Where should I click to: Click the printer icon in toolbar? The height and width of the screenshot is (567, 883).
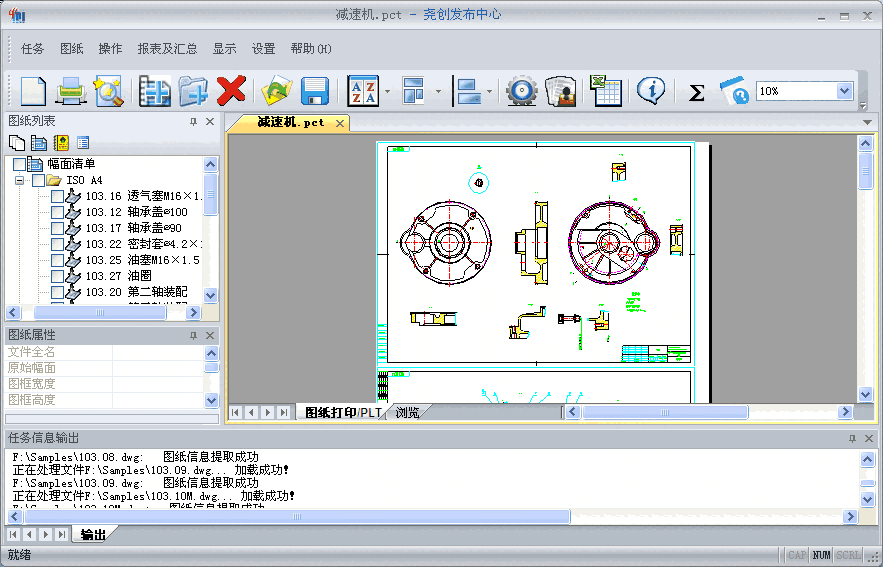point(71,91)
